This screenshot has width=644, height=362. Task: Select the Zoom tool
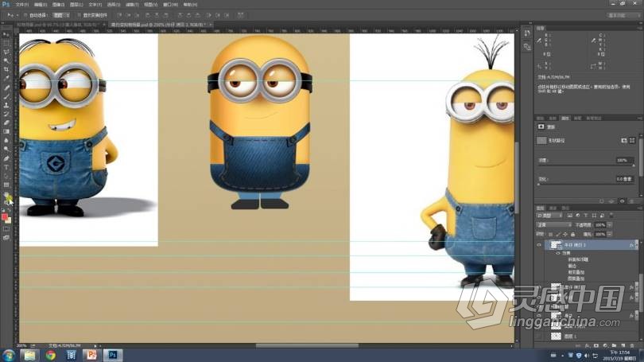coord(6,202)
